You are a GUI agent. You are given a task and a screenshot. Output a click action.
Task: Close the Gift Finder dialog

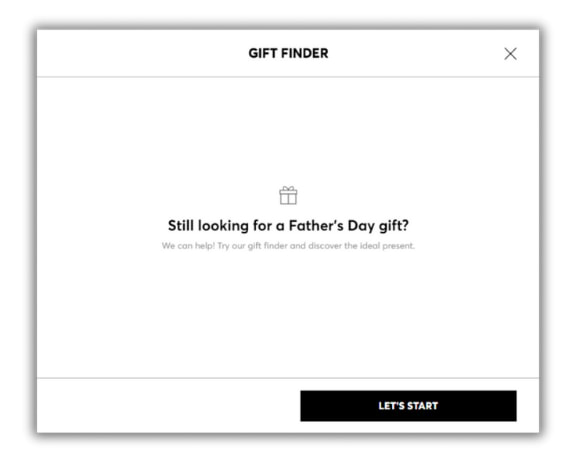(510, 54)
